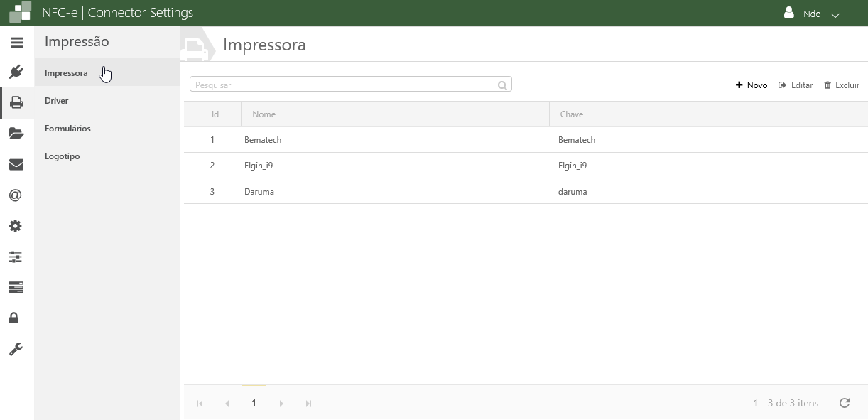Image resolution: width=868 pixels, height=420 pixels.
Task: Click the Novo button
Action: coord(752,85)
